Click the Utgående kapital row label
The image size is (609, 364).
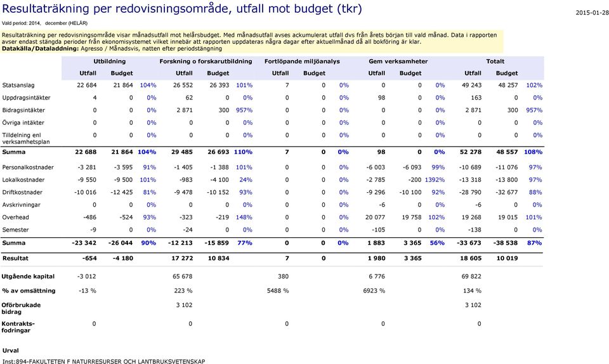tap(28, 276)
